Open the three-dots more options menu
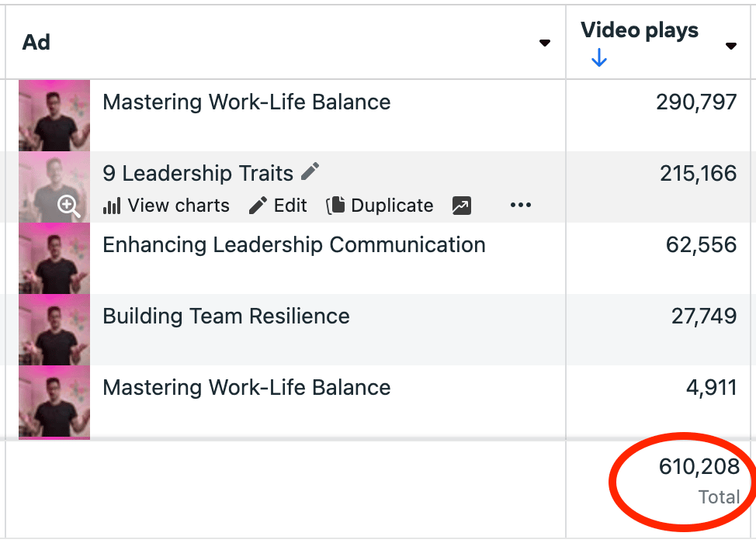 click(521, 206)
